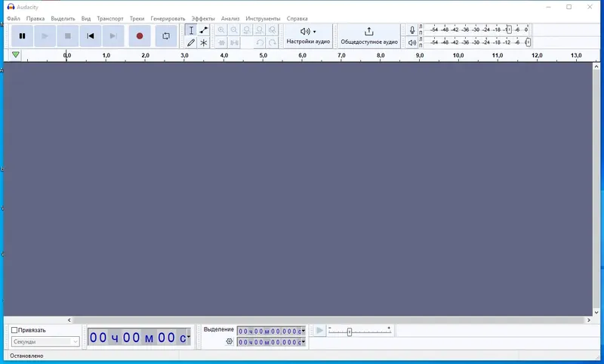Screen dimensions: 604x364
Task: Click the Остановлено status bar text
Action: click(26, 356)
